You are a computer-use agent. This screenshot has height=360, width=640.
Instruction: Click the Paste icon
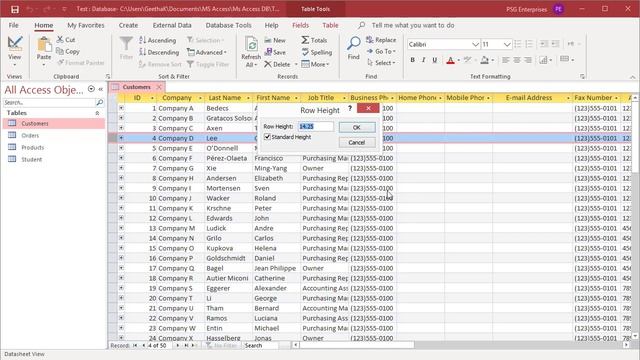click(44, 44)
